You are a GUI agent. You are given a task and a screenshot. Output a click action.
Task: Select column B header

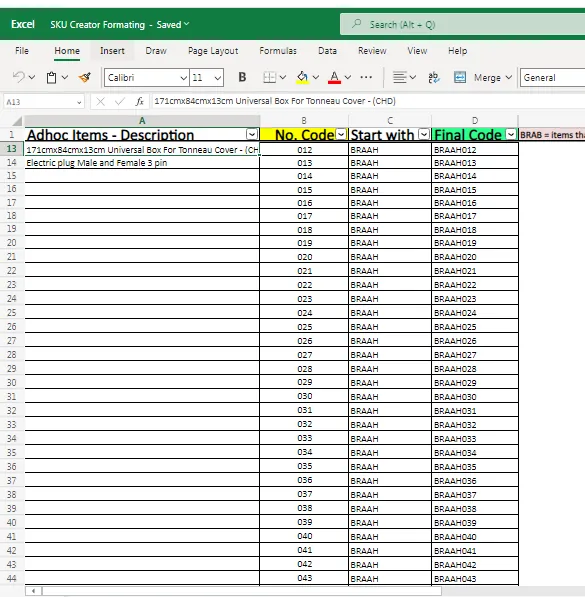(304, 121)
